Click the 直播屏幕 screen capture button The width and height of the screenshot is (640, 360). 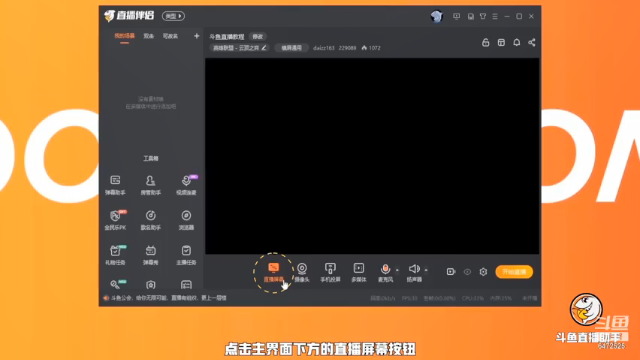[x=273, y=272]
